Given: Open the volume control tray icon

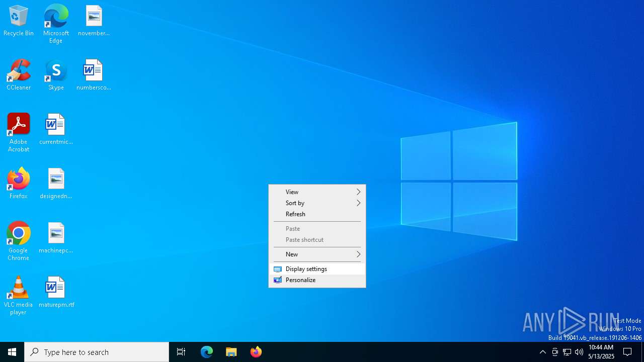Looking at the screenshot, I should [579, 352].
